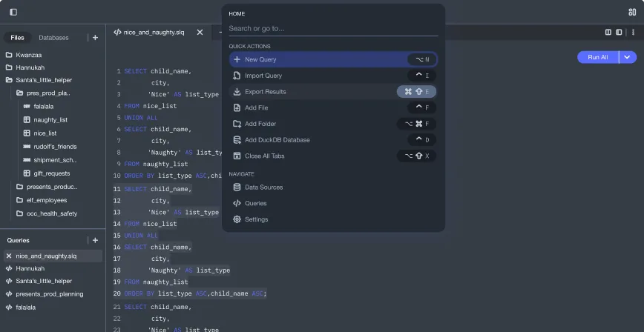Click the gift_requests table icon
Image resolution: width=644 pixels, height=332 pixels.
pyautogui.click(x=27, y=173)
